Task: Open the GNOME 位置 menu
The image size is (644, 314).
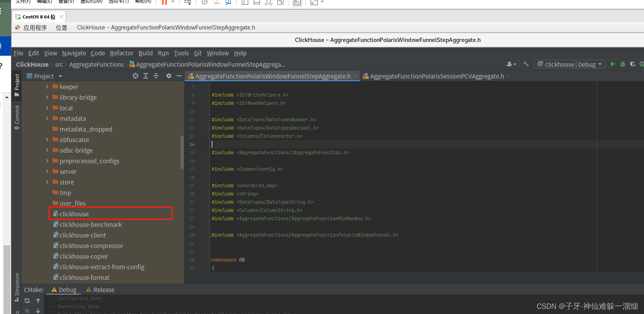Action: (61, 27)
